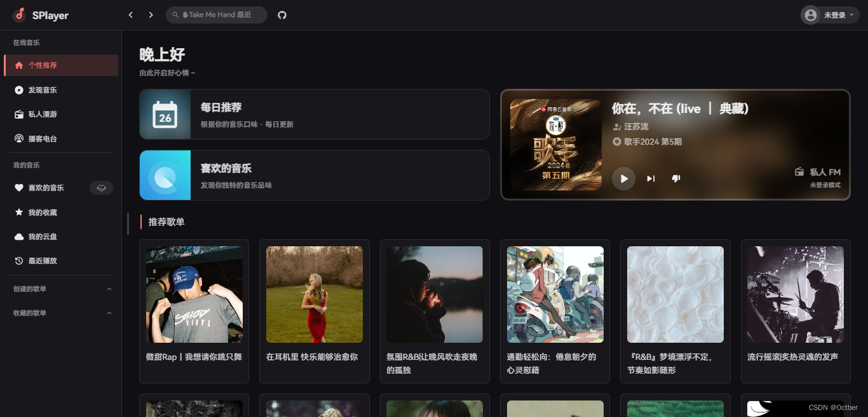Open 发现音乐 in the sidebar
Viewport: 868px width, 417px height.
point(61,90)
